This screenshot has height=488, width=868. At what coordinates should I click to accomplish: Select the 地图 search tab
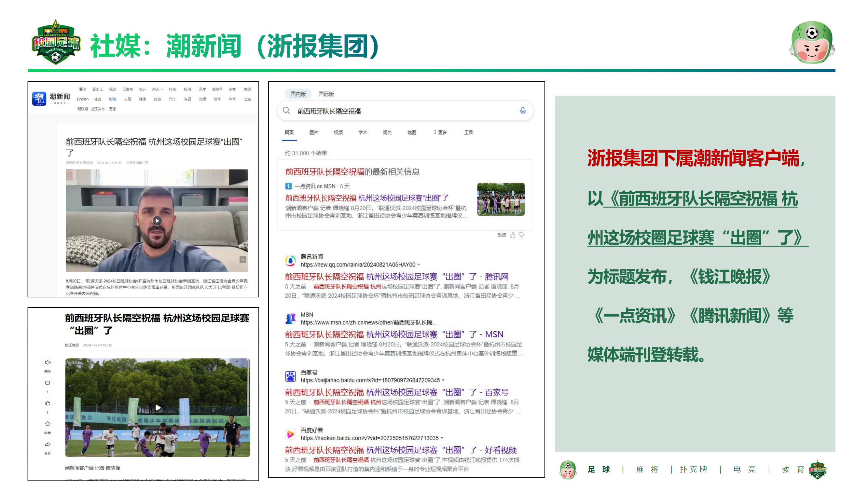click(412, 132)
